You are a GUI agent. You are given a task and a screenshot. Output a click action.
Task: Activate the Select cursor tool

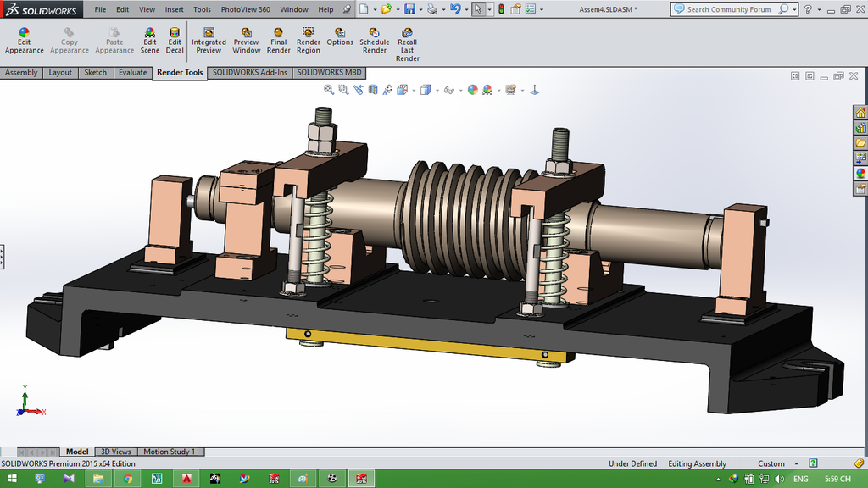point(478,8)
